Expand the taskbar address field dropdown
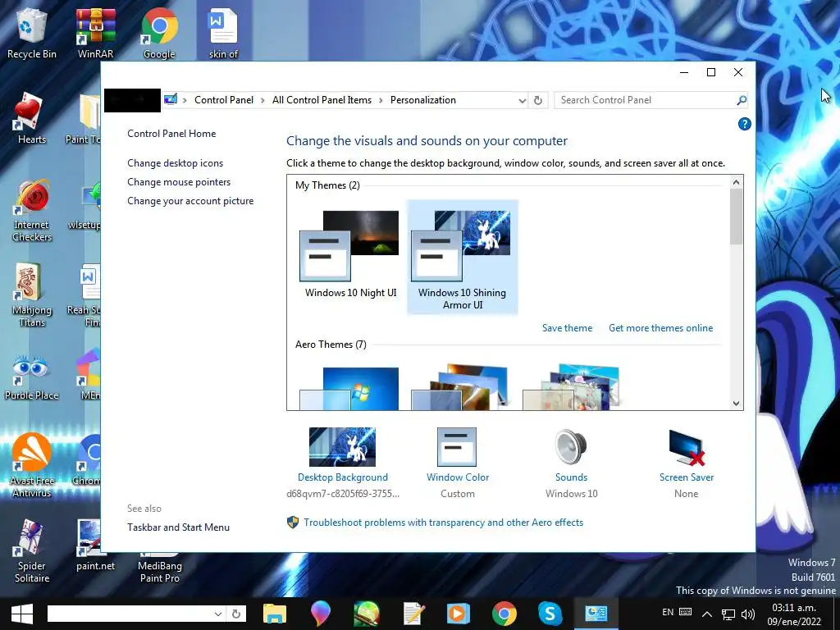840x630 pixels. tap(218, 614)
